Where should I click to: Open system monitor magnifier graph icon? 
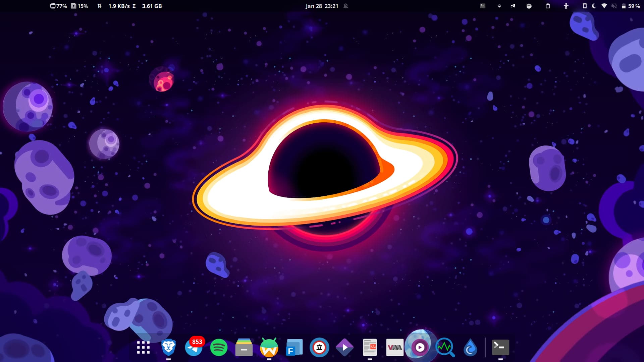445,348
